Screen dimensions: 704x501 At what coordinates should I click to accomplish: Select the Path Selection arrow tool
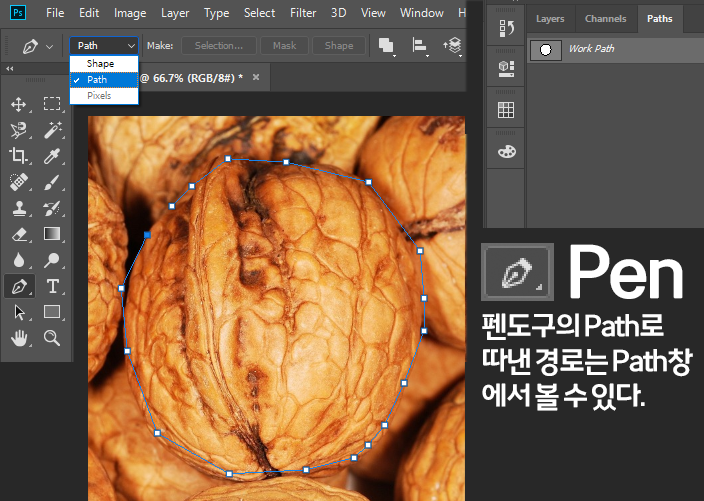tap(18, 312)
